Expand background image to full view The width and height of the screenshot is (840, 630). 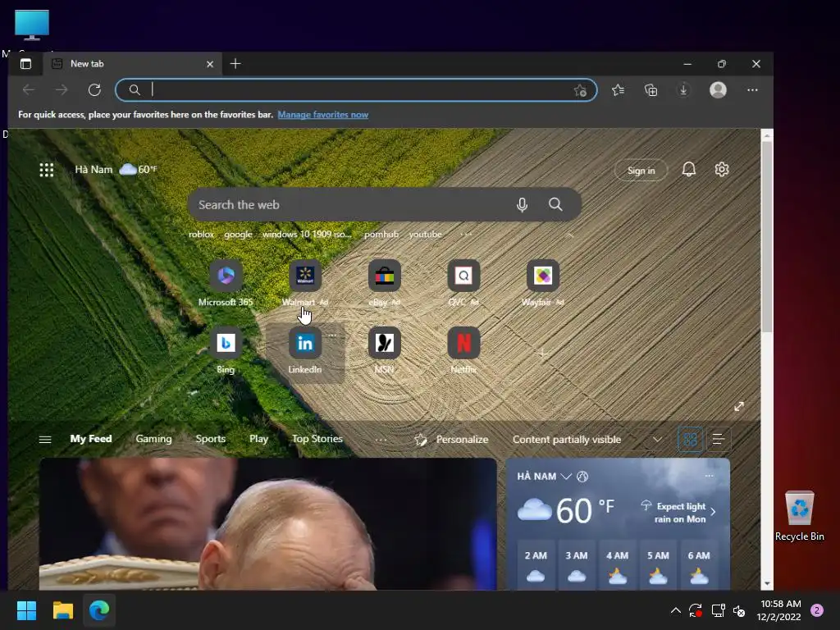[x=739, y=407]
